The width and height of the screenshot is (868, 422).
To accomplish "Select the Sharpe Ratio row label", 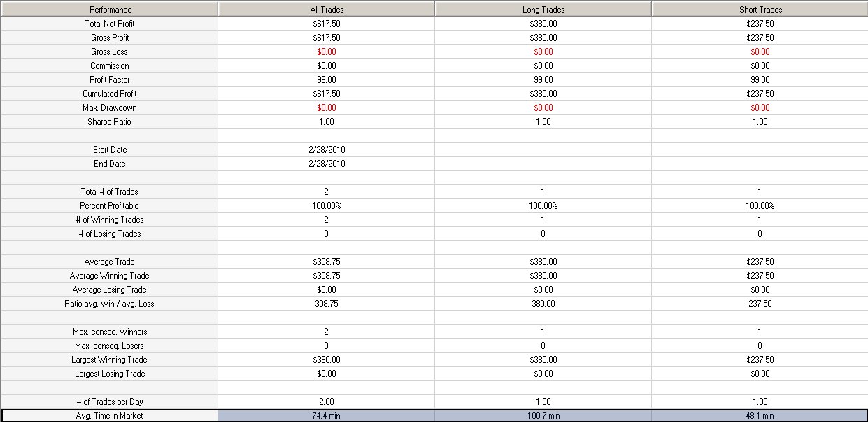I will (x=110, y=122).
